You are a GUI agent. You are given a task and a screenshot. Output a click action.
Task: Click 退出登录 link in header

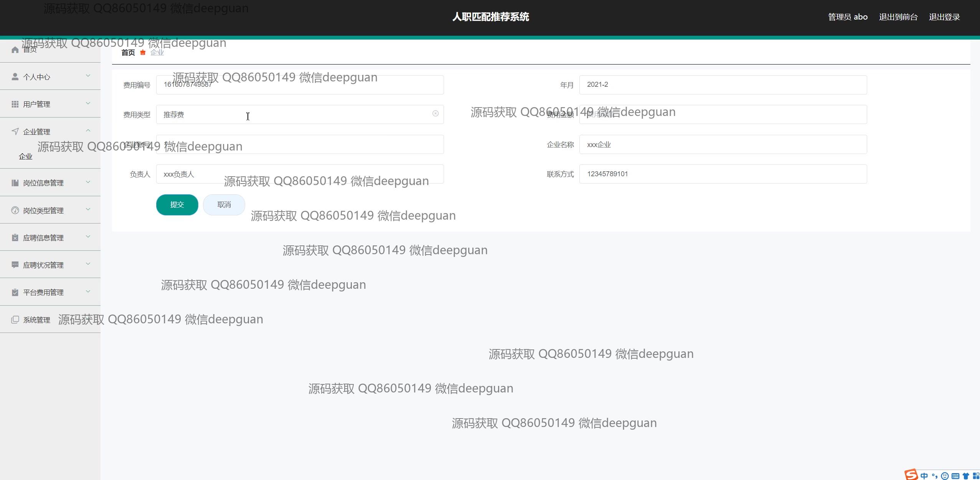click(944, 17)
